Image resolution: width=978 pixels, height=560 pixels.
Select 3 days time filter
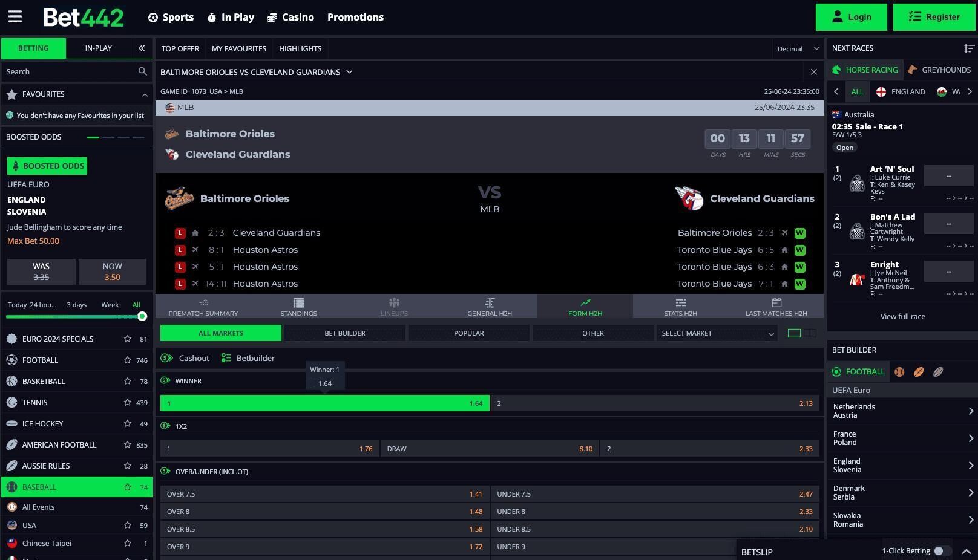[76, 305]
